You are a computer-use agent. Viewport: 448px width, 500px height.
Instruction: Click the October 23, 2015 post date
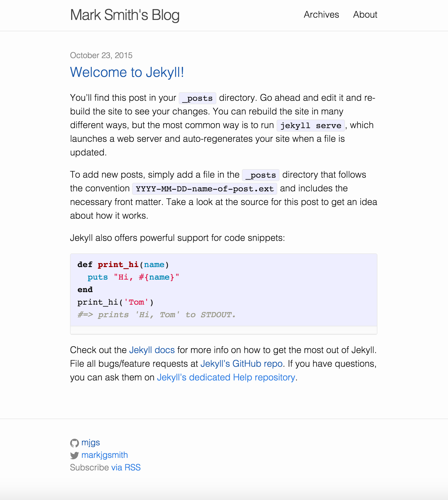click(x=101, y=55)
